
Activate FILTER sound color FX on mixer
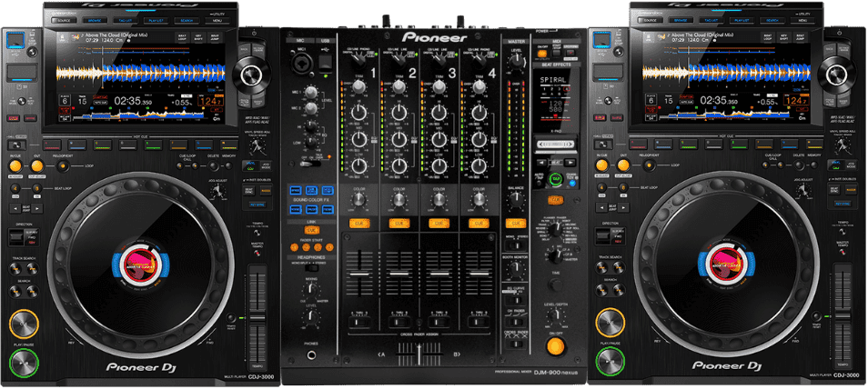pos(328,209)
